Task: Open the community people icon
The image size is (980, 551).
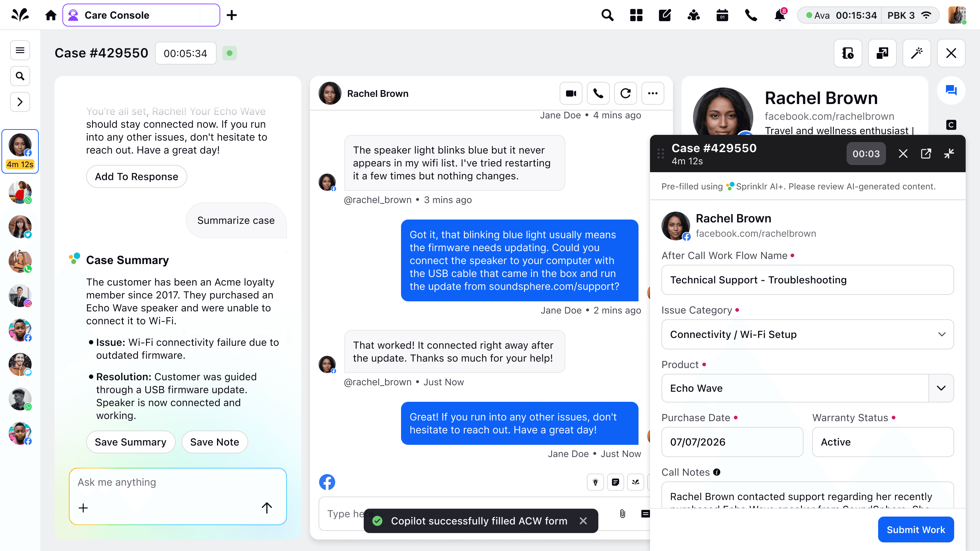Action: (693, 15)
